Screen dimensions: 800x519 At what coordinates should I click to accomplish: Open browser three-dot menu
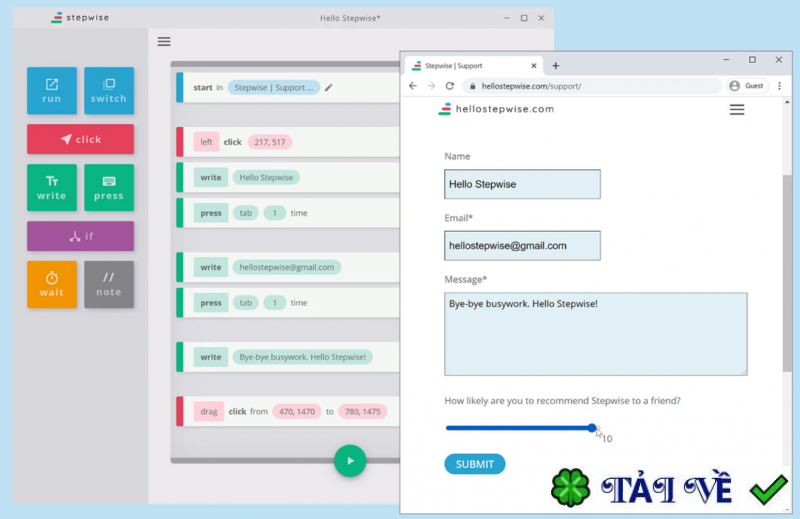click(x=779, y=86)
